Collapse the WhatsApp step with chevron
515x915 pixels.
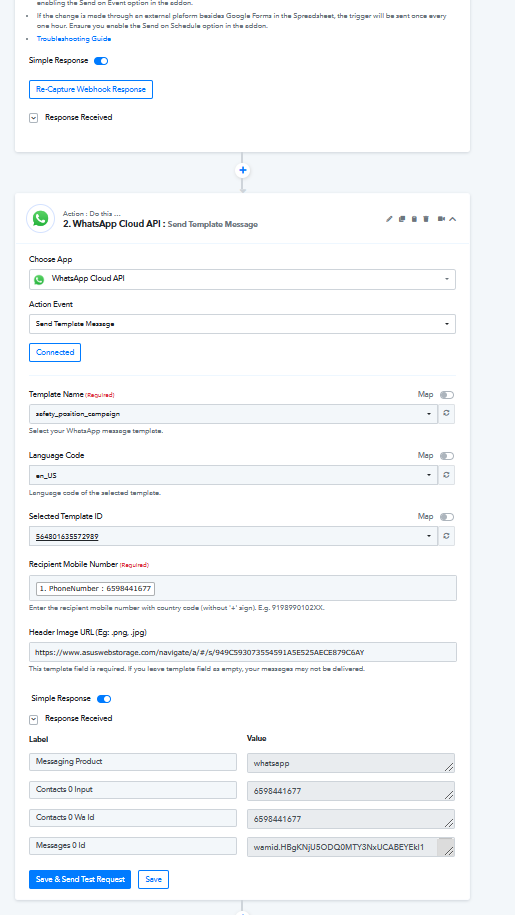coord(453,219)
